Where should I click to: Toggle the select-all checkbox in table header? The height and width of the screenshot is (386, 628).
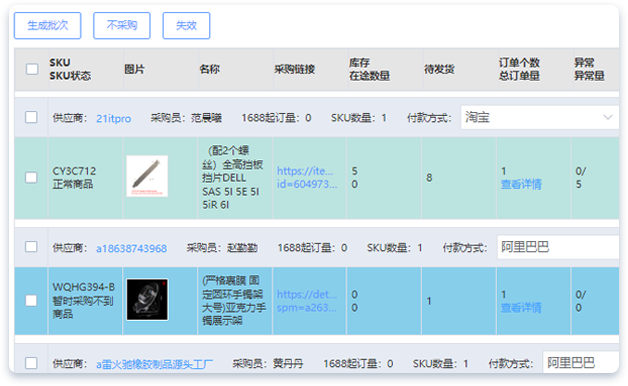click(32, 69)
